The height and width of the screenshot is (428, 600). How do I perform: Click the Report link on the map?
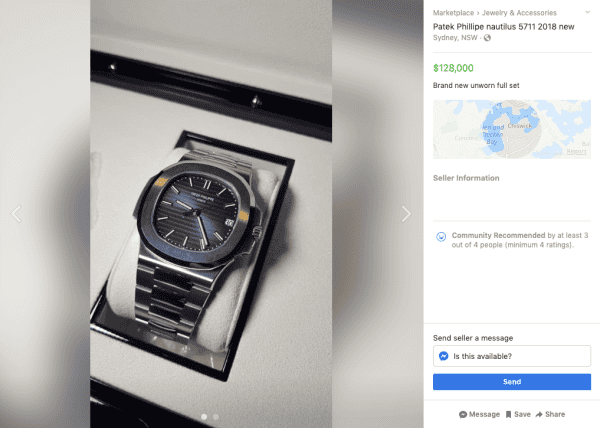(576, 151)
